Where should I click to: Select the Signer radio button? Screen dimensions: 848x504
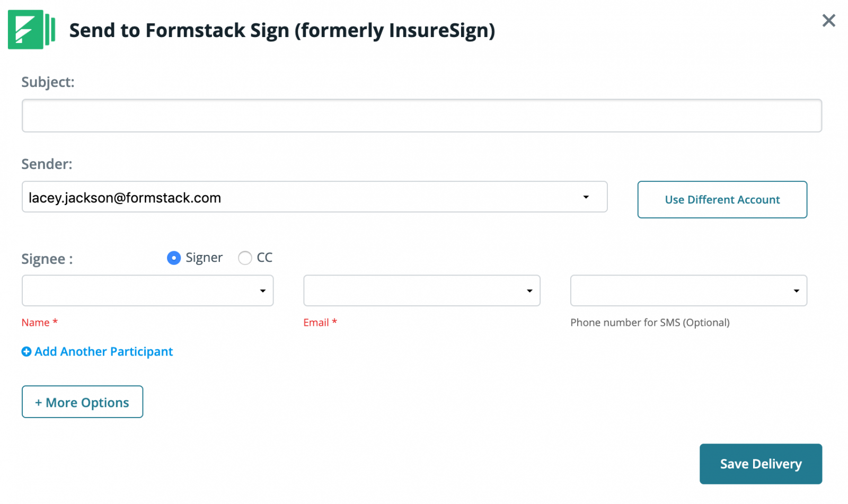point(174,258)
